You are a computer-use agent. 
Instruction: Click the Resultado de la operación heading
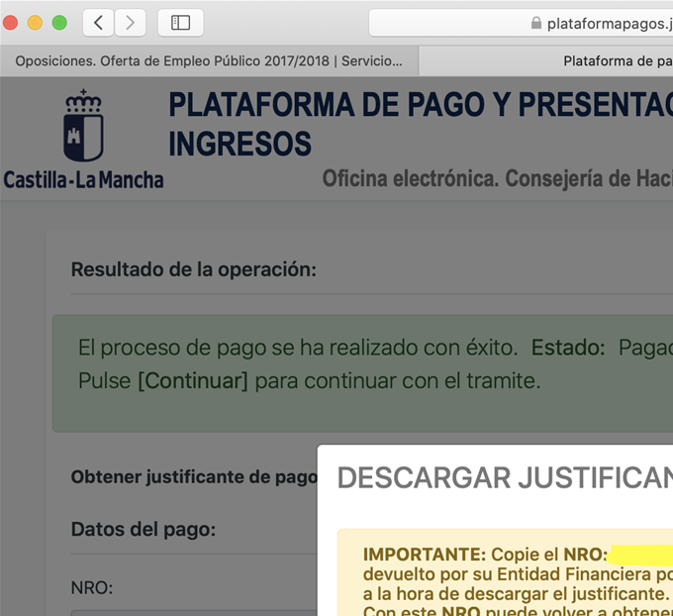pyautogui.click(x=194, y=269)
